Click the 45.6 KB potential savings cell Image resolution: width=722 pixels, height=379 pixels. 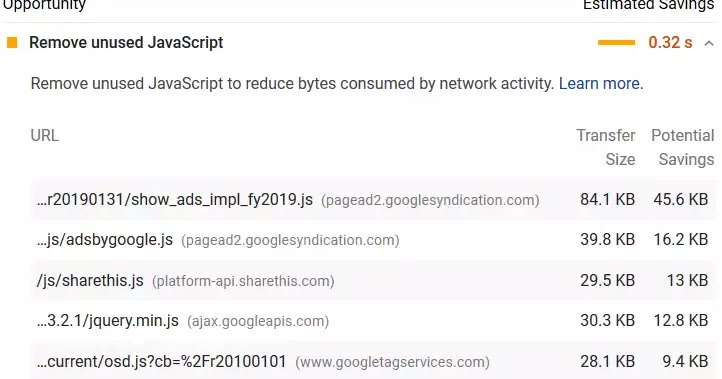tap(681, 199)
